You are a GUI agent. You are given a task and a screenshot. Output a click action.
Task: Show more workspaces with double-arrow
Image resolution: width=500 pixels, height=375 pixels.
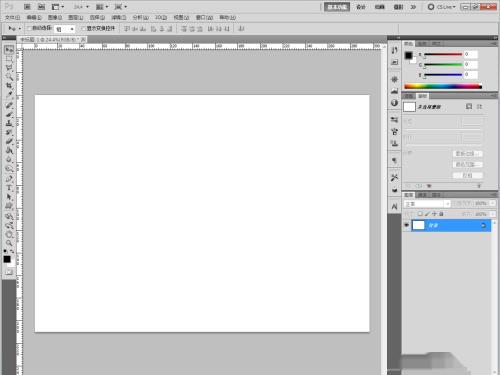(413, 7)
